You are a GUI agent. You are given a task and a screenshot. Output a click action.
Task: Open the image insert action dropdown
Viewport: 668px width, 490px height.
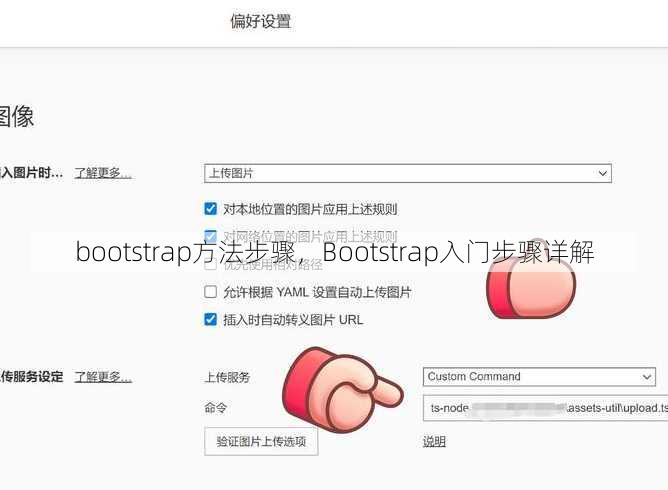click(x=408, y=173)
